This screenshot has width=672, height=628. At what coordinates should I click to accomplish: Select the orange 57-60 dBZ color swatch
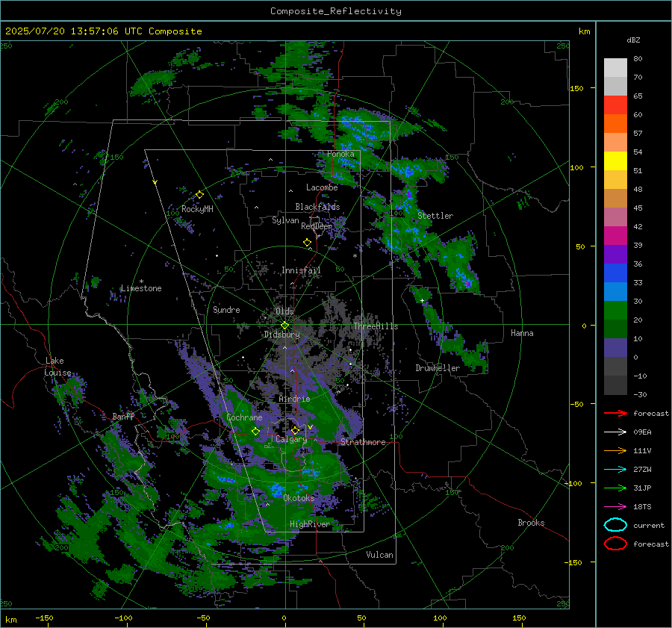pyautogui.click(x=615, y=124)
